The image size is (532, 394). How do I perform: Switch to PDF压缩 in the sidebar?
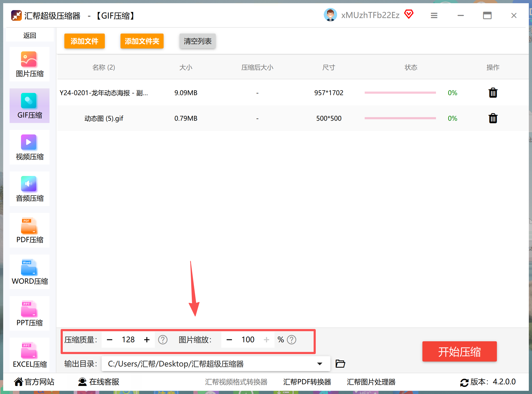tap(29, 230)
